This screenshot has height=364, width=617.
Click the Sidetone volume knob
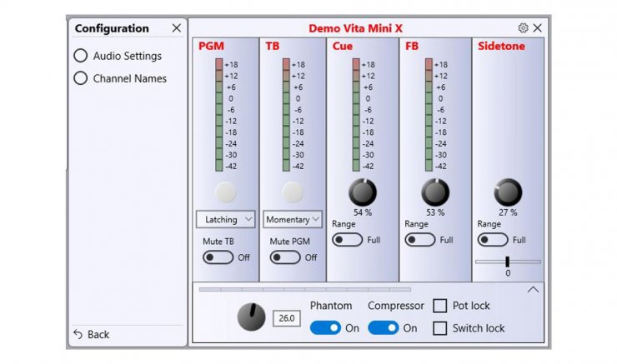click(x=508, y=192)
